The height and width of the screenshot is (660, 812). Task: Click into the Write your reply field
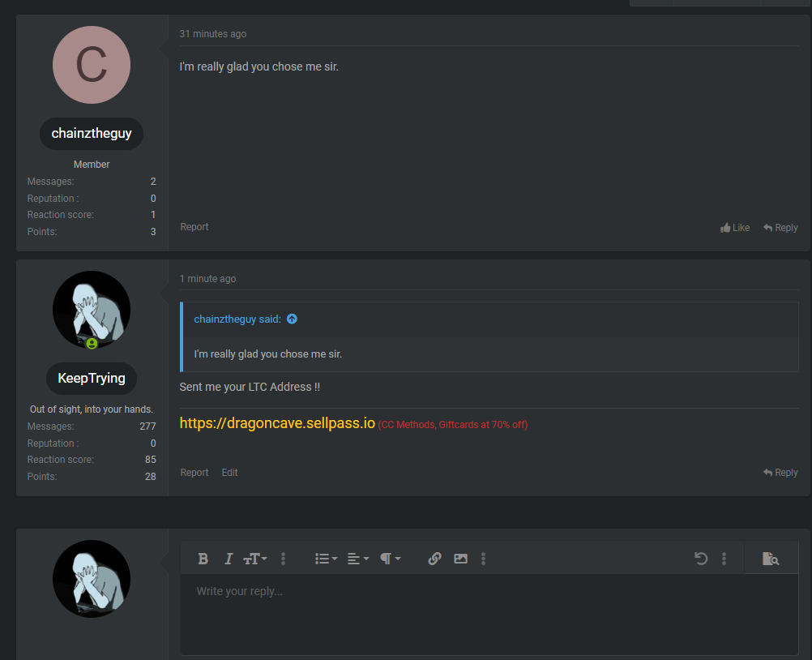click(489, 614)
